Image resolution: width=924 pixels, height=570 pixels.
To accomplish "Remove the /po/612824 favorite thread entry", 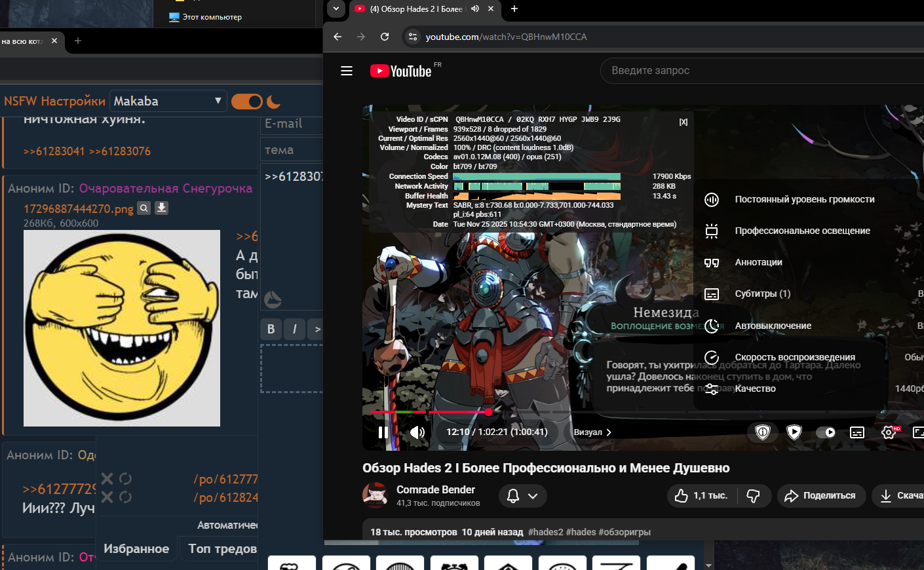I will [x=107, y=497].
